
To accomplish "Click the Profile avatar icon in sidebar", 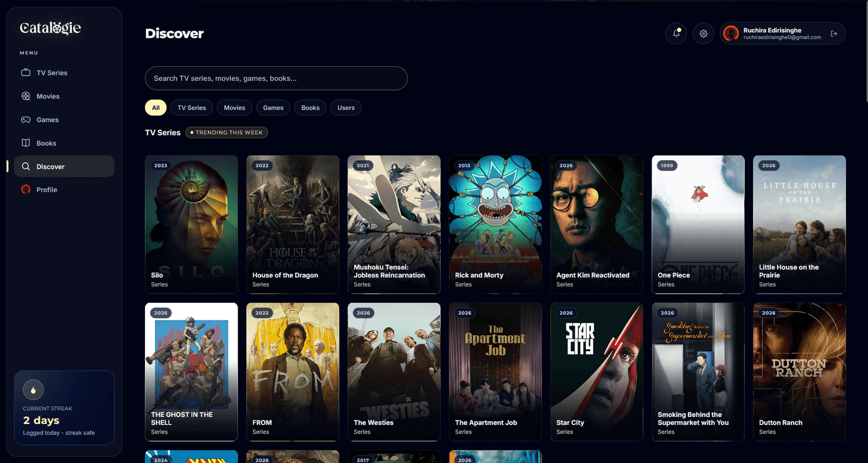I will 25,189.
